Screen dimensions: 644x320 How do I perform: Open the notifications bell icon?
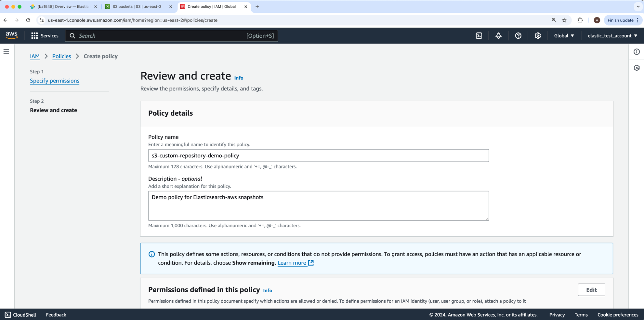coord(498,36)
